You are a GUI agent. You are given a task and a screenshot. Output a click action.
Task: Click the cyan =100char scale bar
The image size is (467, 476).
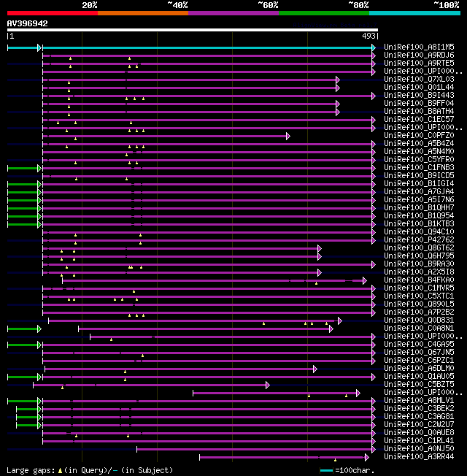tap(326, 471)
